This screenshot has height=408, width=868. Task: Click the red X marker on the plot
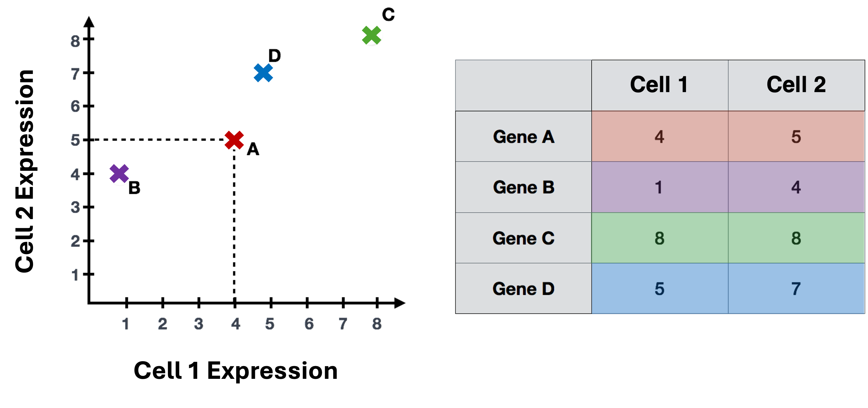(x=235, y=138)
